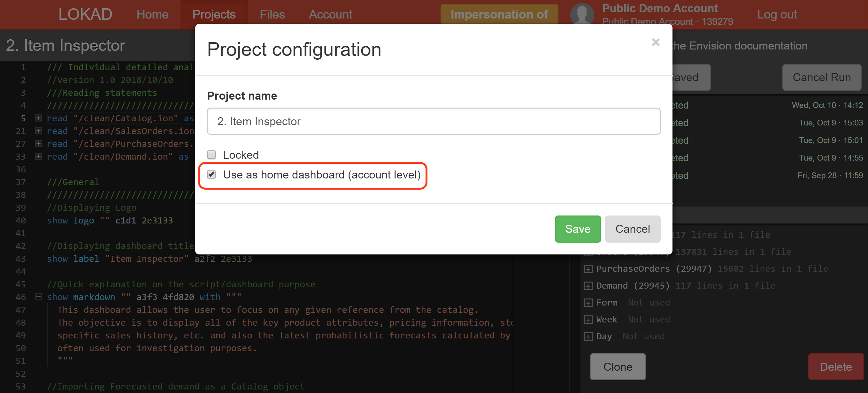The image size is (868, 393).
Task: Uncheck Use as home dashboard checkbox
Action: (x=211, y=174)
